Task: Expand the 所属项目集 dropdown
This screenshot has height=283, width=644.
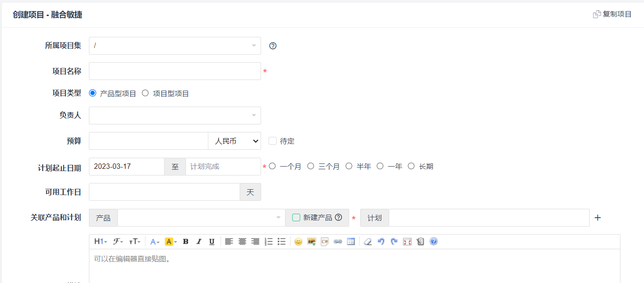Action: (175, 46)
